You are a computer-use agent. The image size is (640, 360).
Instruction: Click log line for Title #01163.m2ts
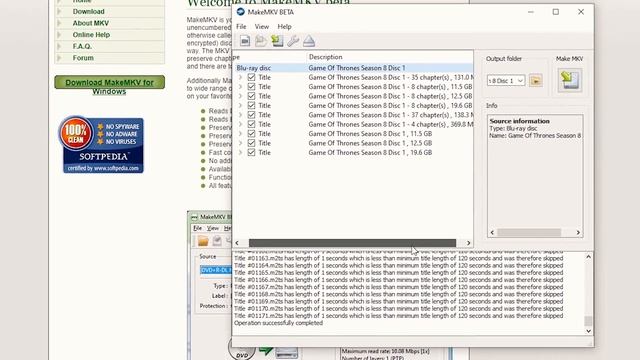coord(398,258)
